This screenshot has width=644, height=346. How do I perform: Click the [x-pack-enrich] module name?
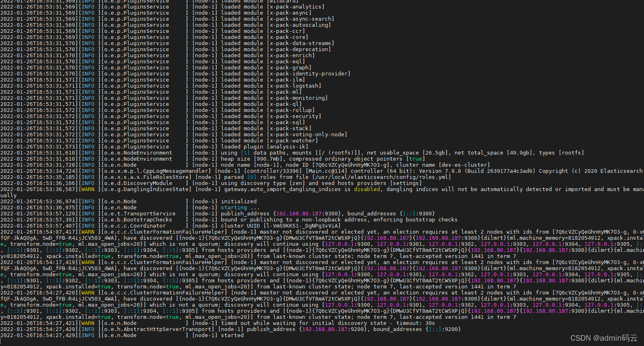point(291,56)
